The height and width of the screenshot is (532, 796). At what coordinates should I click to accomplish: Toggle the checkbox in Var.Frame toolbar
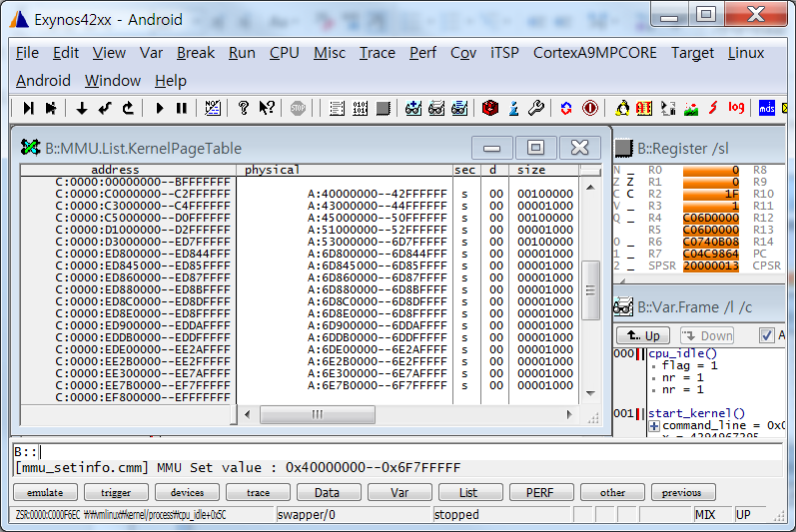point(766,335)
